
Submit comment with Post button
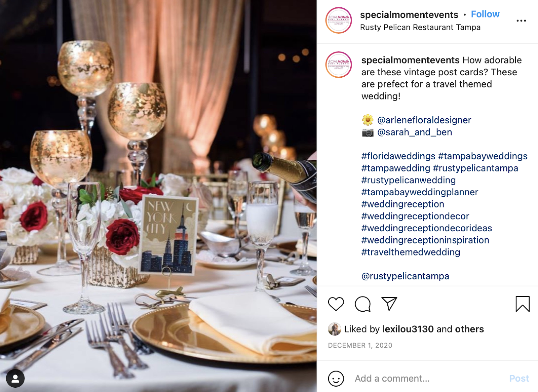tap(519, 379)
